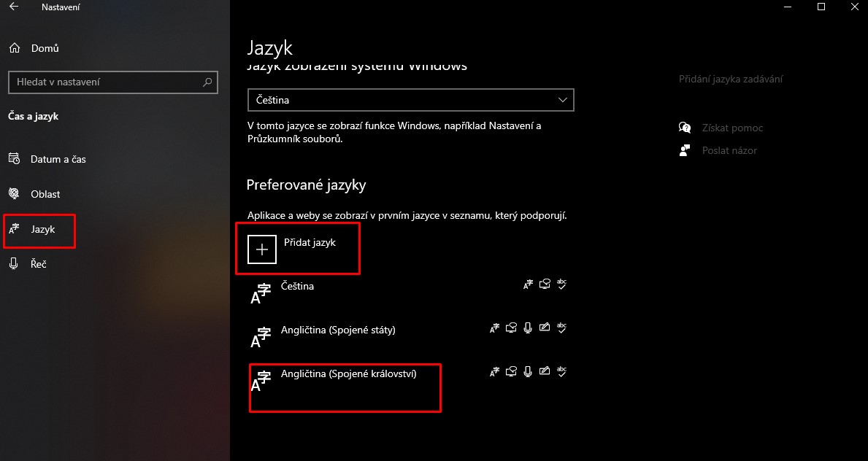Open Datum a čas settings
The image size is (868, 461).
point(58,159)
